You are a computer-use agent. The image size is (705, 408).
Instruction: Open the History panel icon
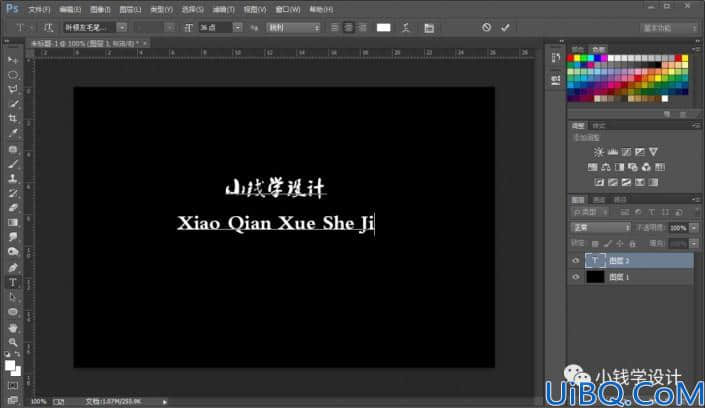[x=556, y=58]
